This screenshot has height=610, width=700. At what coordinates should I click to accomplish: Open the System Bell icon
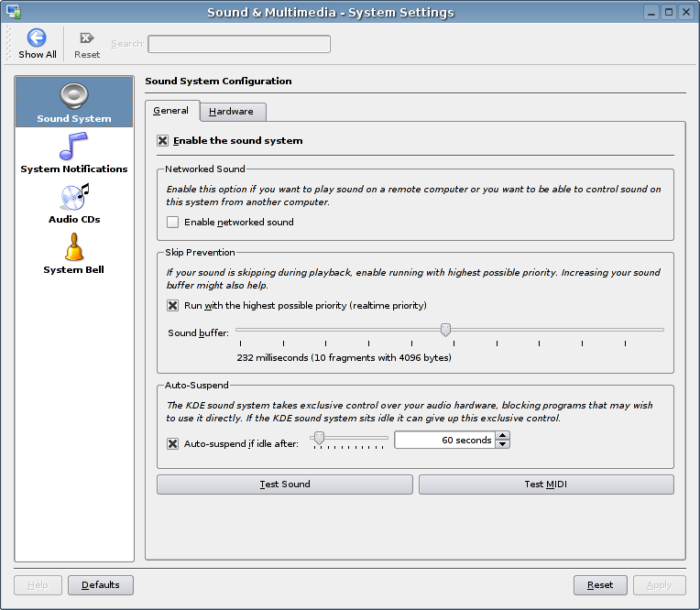point(73,247)
